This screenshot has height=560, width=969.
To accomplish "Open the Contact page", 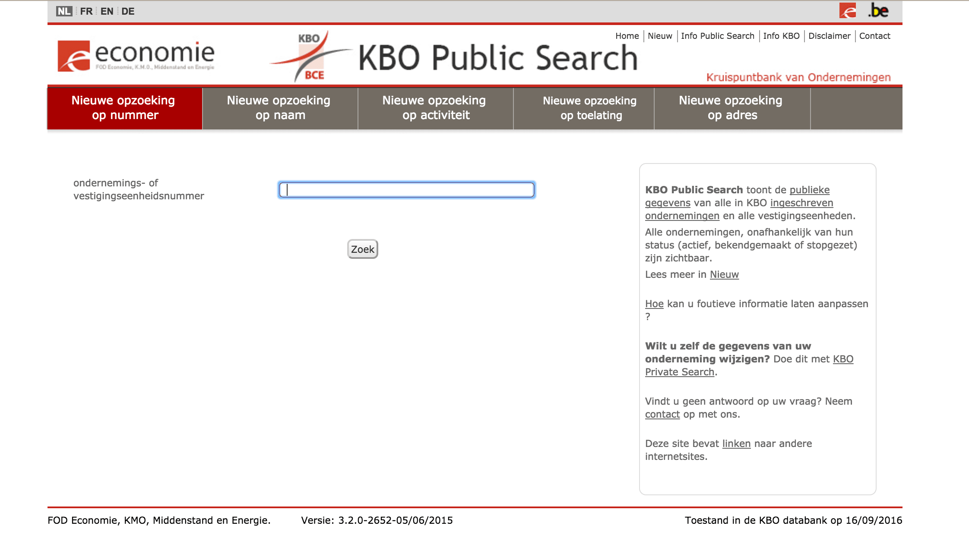I will coord(874,36).
